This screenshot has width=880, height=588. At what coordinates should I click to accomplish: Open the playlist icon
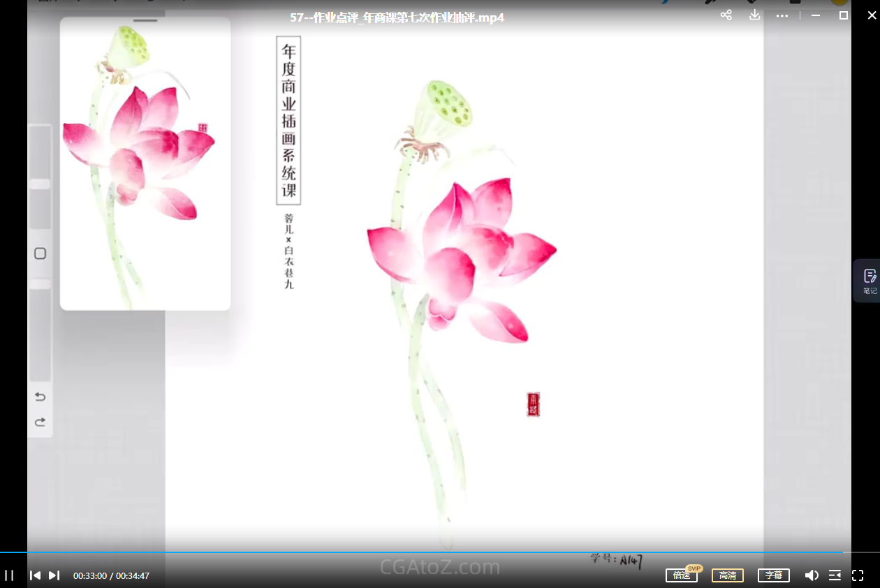[x=835, y=575]
